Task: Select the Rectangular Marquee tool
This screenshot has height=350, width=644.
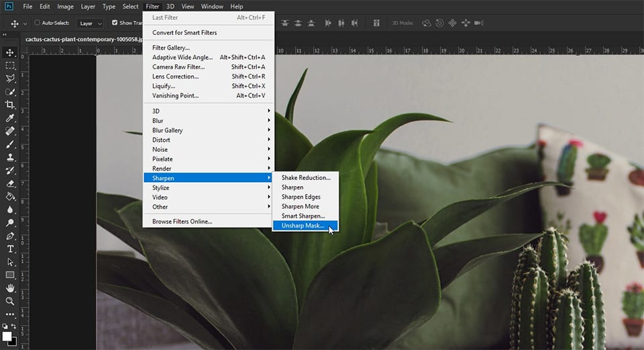Action: (10, 65)
